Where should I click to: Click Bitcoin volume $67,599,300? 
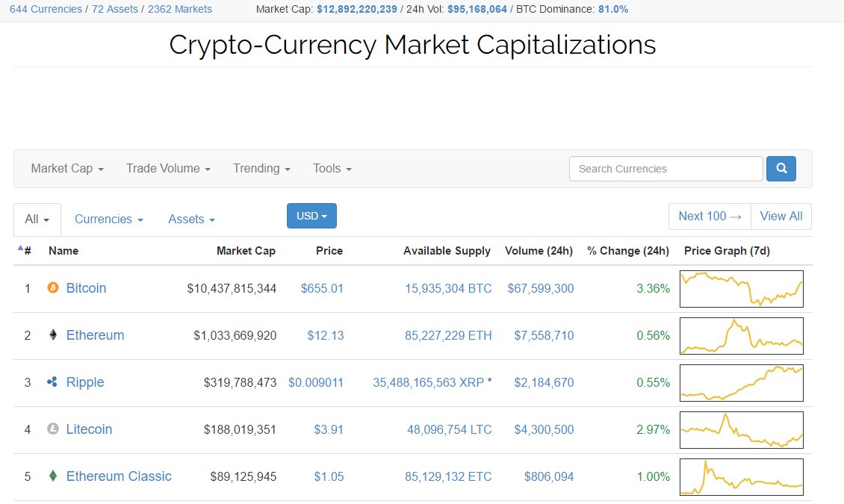coord(541,288)
